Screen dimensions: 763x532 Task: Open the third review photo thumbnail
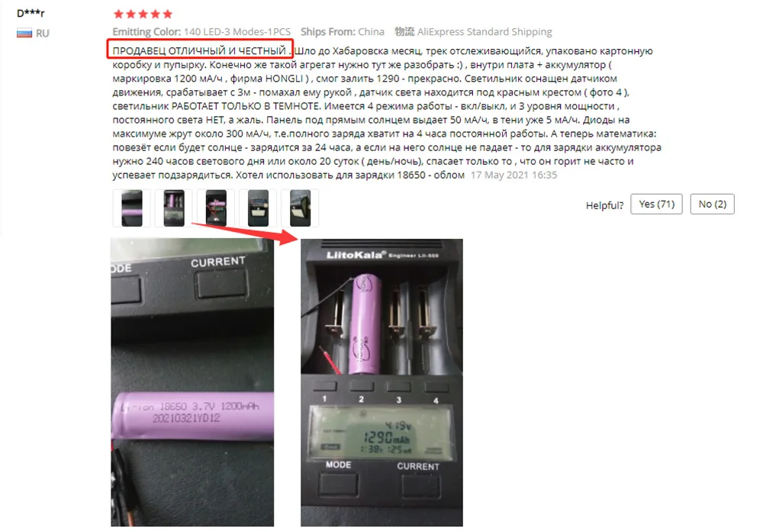(216, 208)
